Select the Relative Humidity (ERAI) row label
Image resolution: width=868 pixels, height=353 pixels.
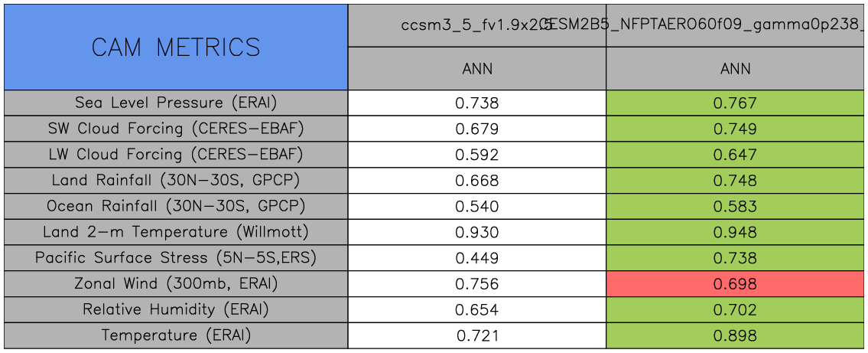pyautogui.click(x=176, y=310)
